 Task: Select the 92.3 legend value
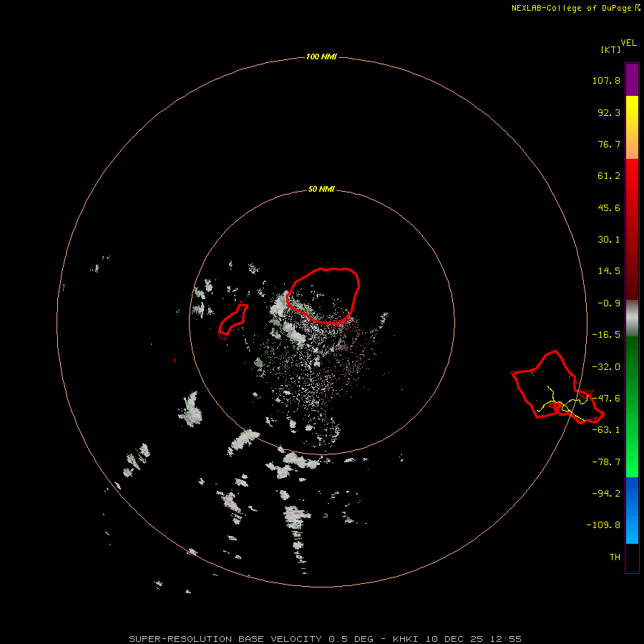(609, 112)
